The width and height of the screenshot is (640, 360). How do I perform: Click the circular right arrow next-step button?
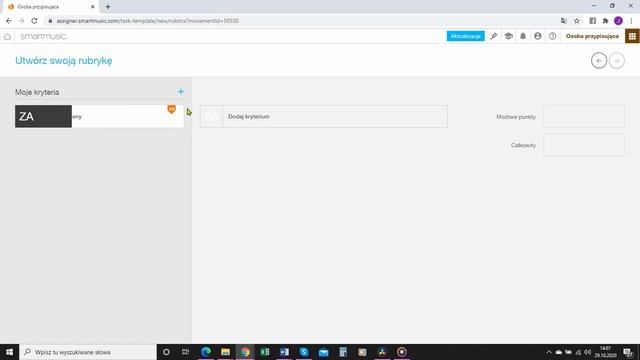click(617, 61)
